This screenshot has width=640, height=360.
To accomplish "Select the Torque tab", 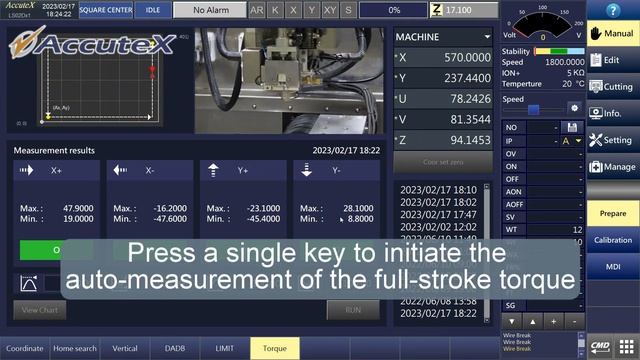I will click(275, 348).
